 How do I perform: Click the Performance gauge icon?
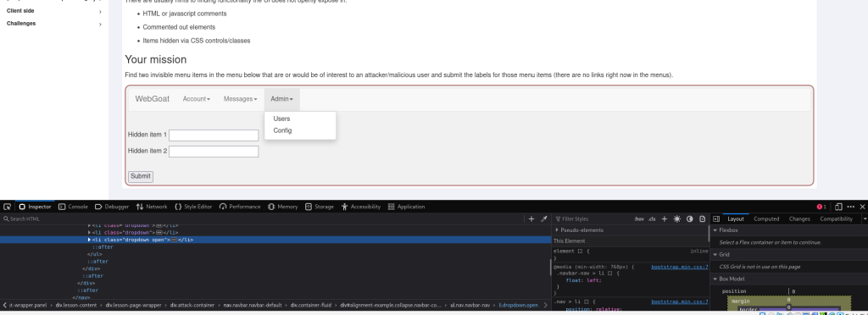(x=223, y=207)
